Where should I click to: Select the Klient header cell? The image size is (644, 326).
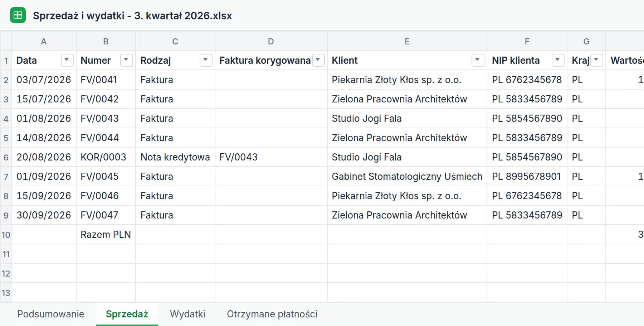point(407,60)
